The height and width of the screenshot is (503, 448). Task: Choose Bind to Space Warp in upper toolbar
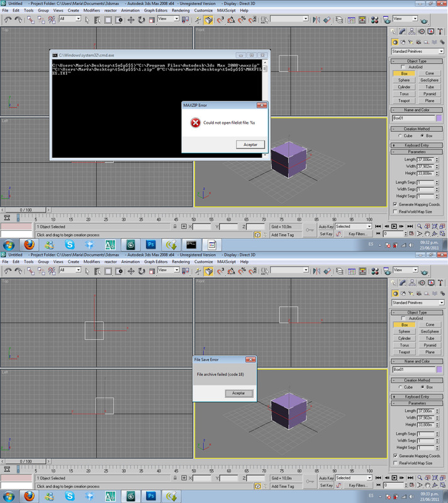(x=52, y=20)
